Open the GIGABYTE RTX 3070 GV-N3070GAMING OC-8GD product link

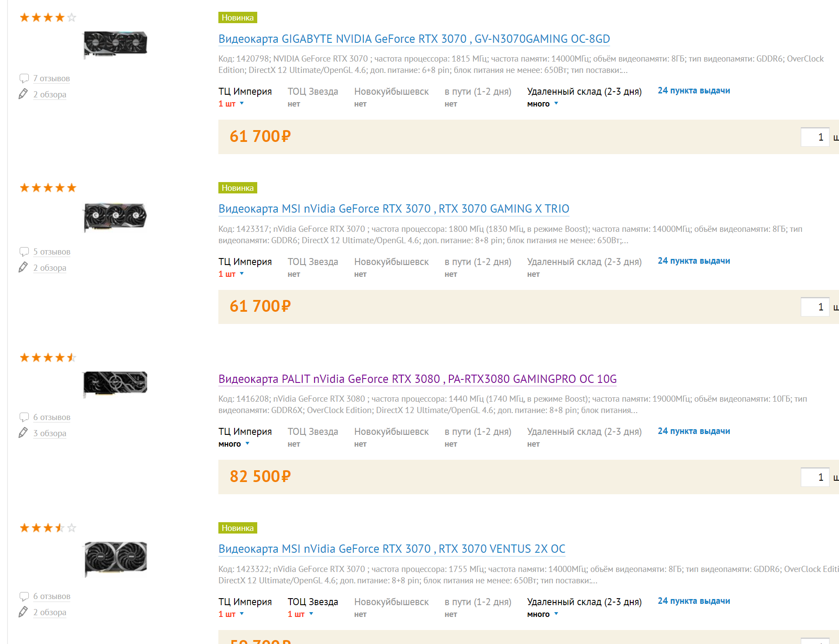(x=414, y=39)
